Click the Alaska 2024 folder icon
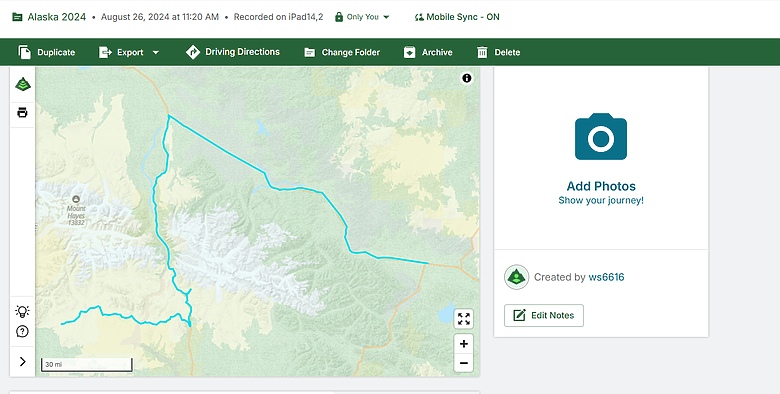This screenshot has height=394, width=780. tap(17, 17)
